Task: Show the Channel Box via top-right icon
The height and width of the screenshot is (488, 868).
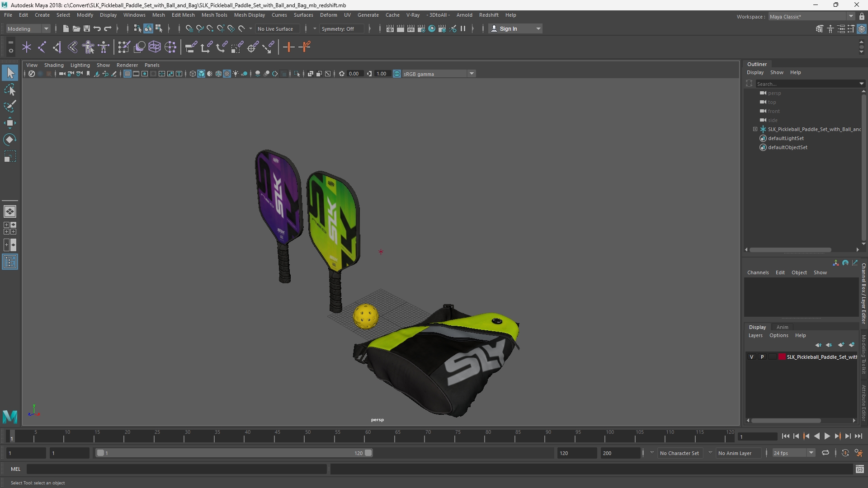Action: (862, 28)
